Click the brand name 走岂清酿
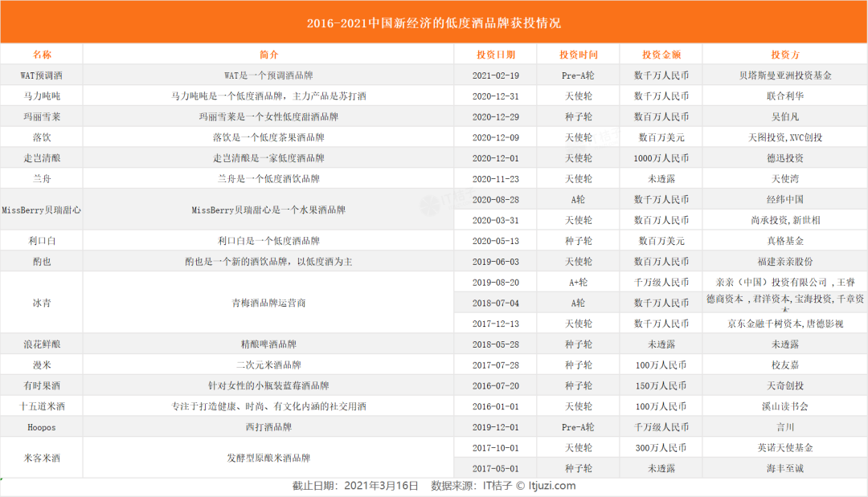This screenshot has height=497, width=868. [x=42, y=158]
